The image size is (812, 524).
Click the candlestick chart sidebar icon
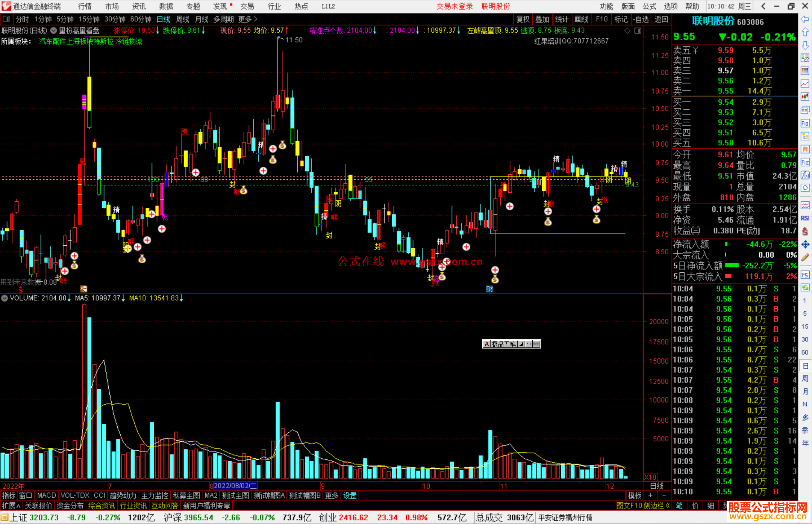pos(805,97)
